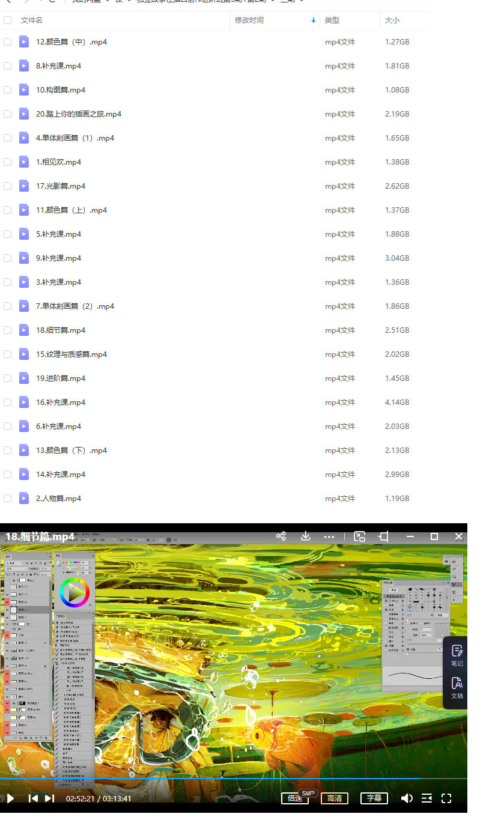Select the checkbox for 8.补充课.mp4
504x817 pixels.
7,66
